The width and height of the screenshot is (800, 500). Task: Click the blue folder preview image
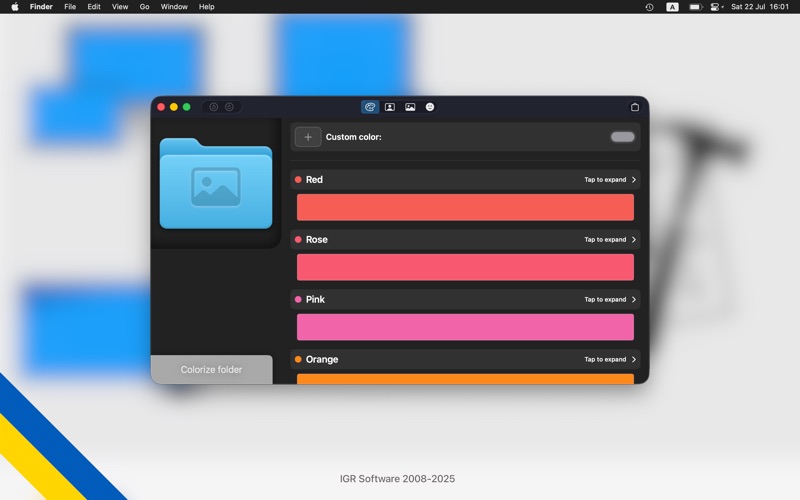216,184
